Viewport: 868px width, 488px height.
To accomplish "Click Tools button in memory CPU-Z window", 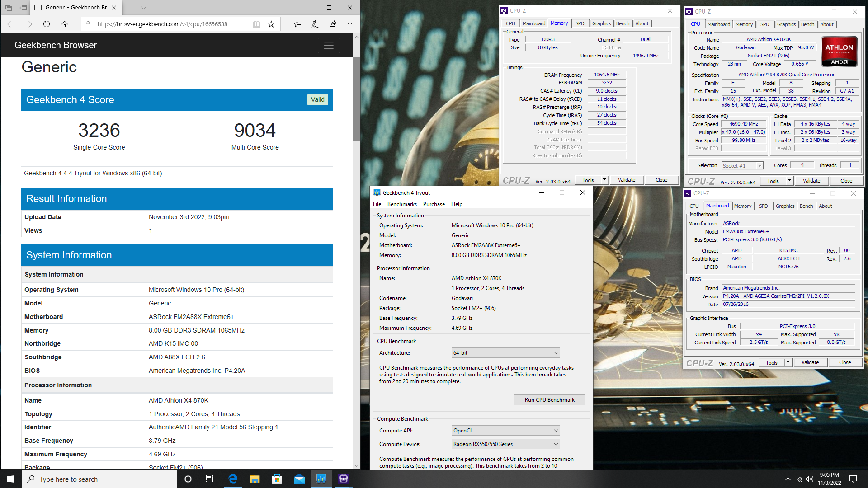I will (588, 180).
